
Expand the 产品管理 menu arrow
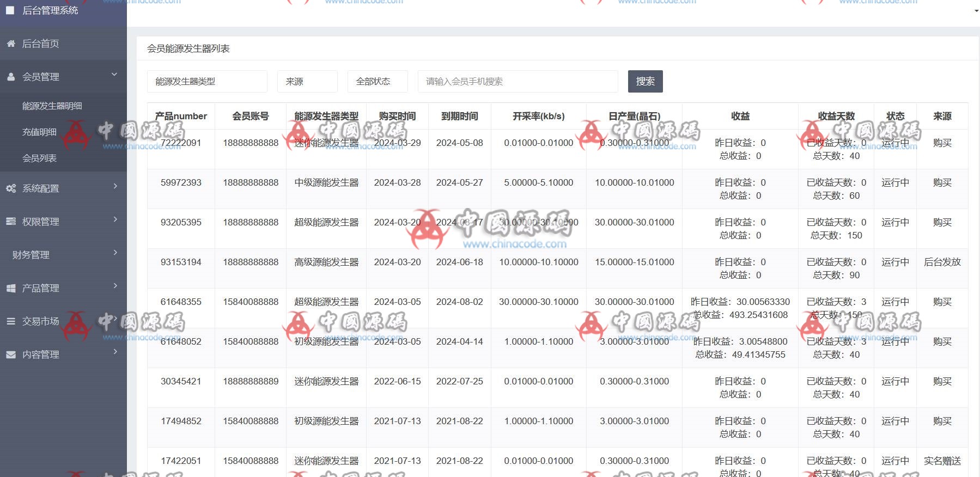115,286
